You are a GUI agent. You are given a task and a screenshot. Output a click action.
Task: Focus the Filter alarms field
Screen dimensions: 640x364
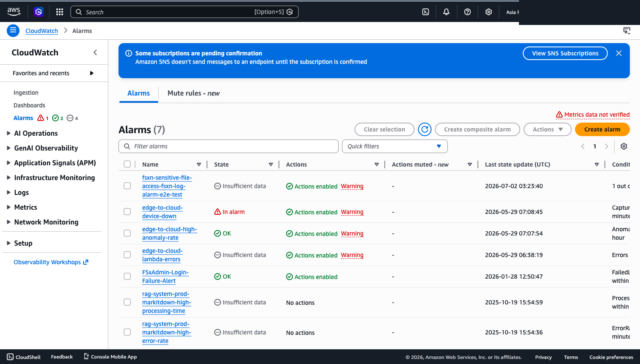229,146
